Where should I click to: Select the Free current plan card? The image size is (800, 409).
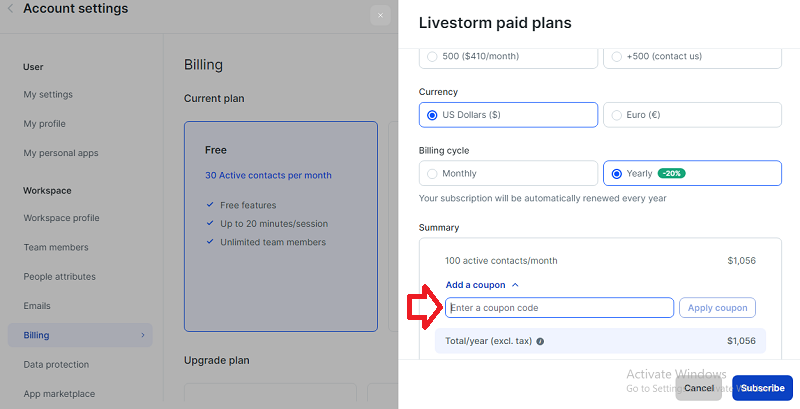tap(281, 226)
